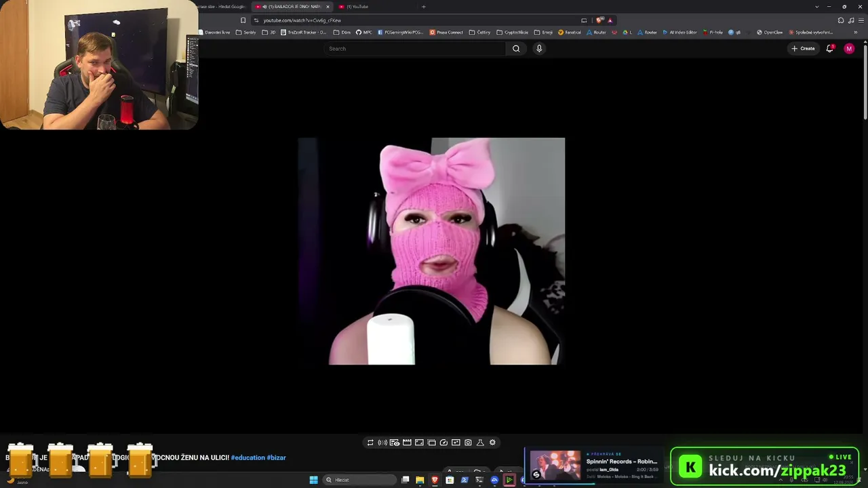Image resolution: width=868 pixels, height=488 pixels.
Task: Open the Darování krve bookmark
Action: click(214, 33)
